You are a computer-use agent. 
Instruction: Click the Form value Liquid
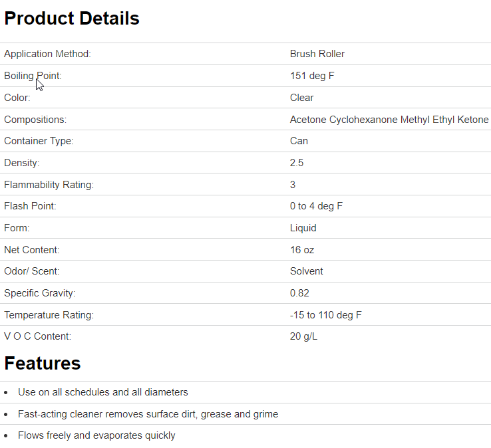coord(303,228)
